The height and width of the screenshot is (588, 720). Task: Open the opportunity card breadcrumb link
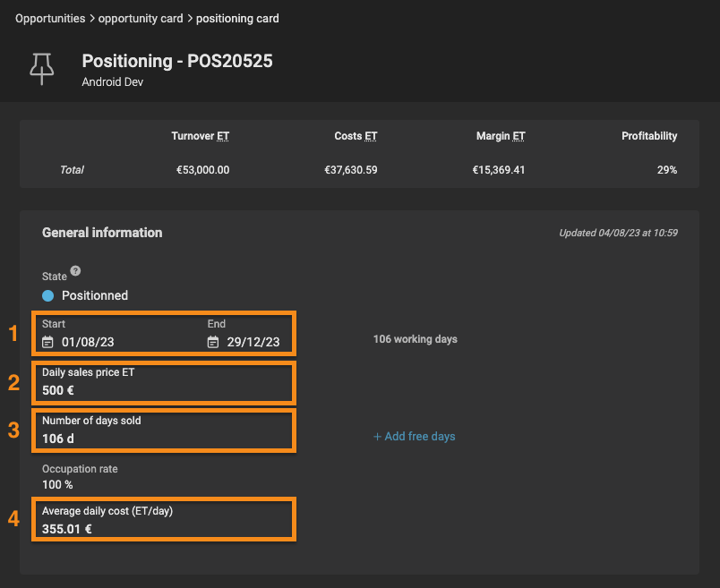tap(141, 19)
